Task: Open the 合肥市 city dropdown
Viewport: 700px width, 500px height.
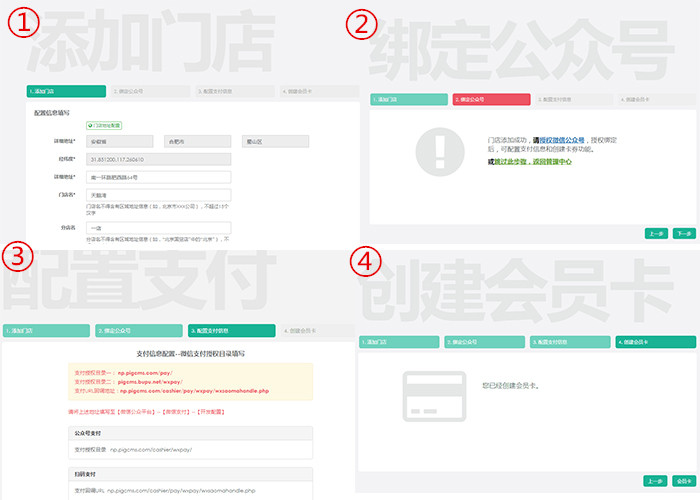Action: click(197, 142)
